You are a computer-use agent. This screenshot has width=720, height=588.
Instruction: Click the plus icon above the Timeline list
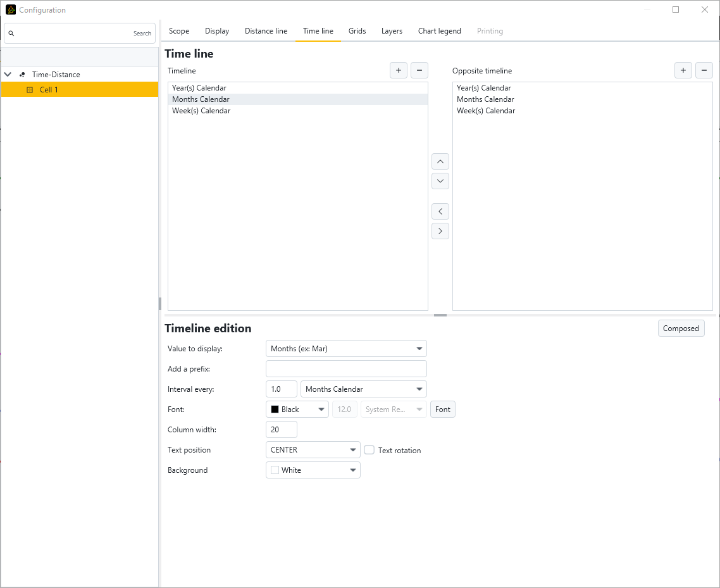click(398, 70)
